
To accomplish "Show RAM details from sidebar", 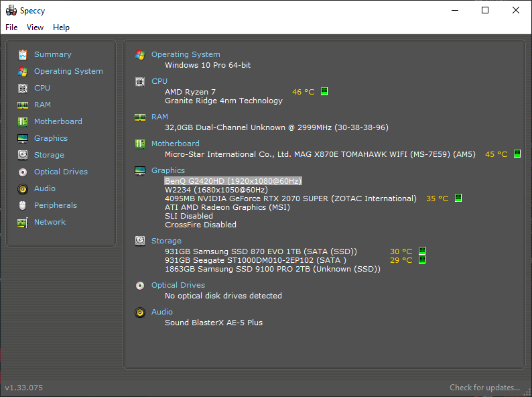I will [42, 105].
